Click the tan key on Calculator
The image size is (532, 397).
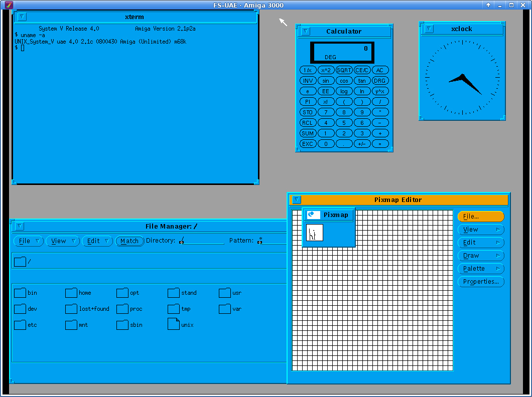pos(362,81)
